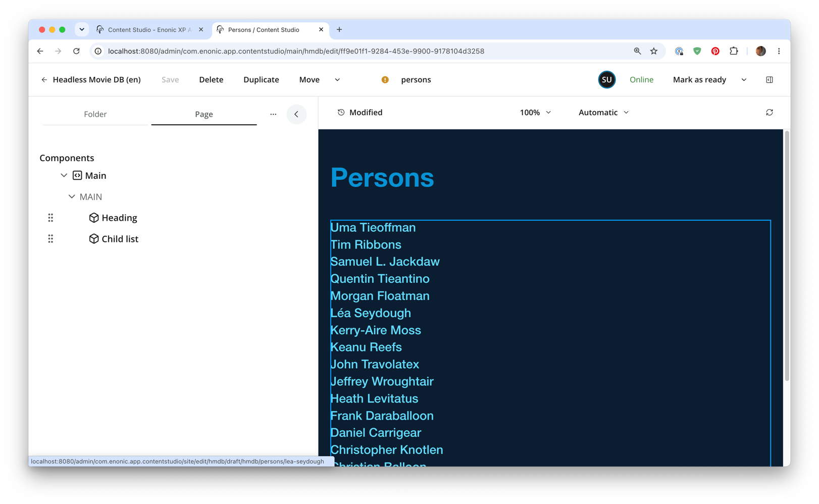Collapse the MAIN region node
The height and width of the screenshot is (504, 819).
(x=72, y=197)
